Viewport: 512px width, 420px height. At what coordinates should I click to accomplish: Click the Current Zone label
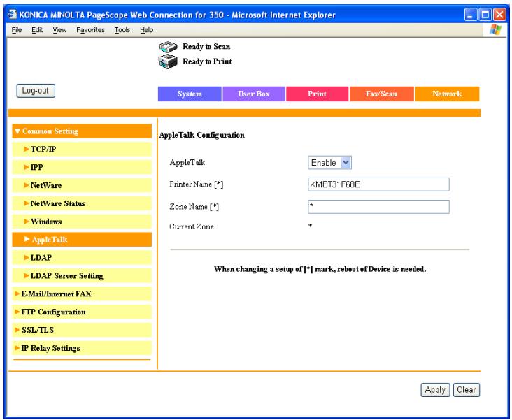coord(192,226)
